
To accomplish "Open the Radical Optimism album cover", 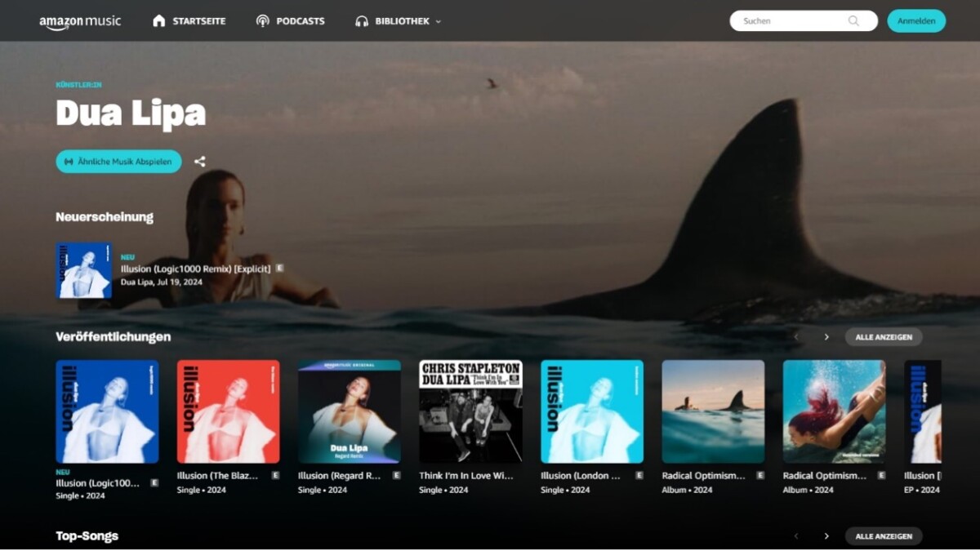I will coord(713,411).
